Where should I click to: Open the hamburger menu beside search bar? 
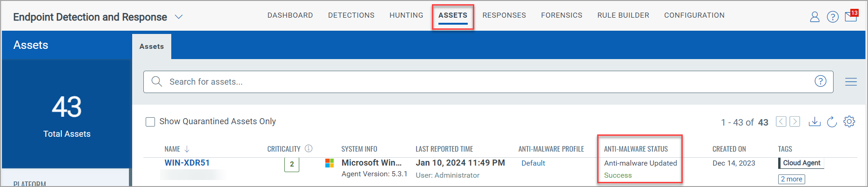click(x=851, y=82)
